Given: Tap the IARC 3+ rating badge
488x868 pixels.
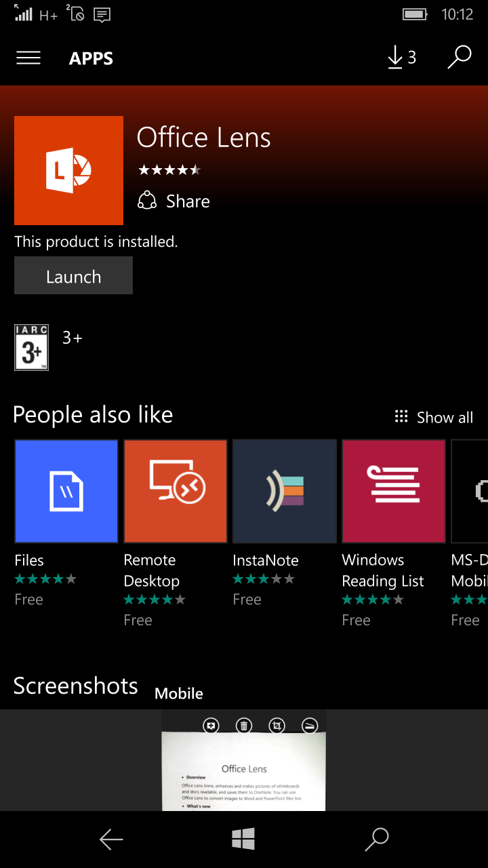Looking at the screenshot, I should coord(31,348).
